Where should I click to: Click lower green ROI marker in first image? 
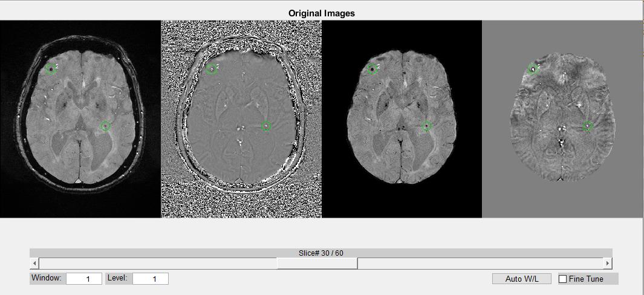click(x=105, y=126)
